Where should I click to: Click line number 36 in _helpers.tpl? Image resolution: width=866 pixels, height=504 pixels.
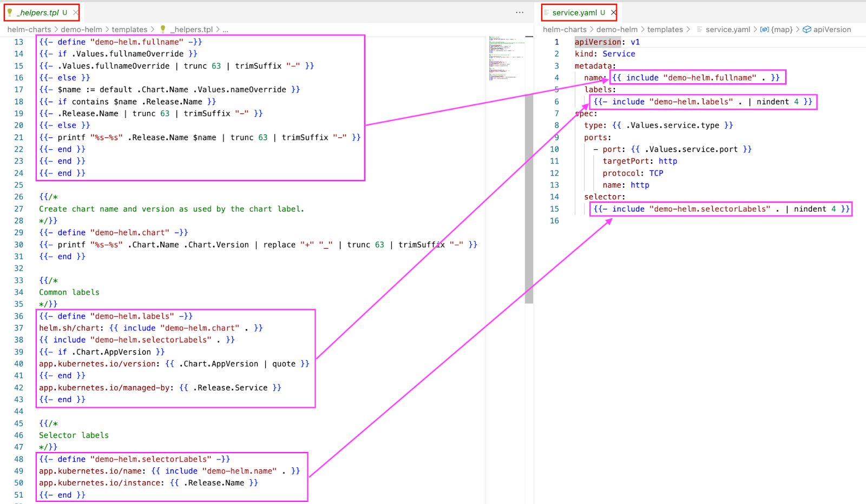(x=19, y=316)
